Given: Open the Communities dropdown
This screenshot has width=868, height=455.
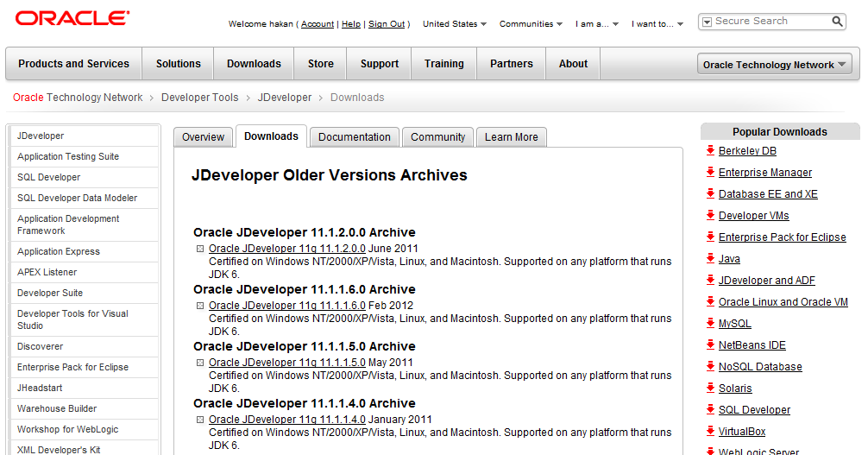Looking at the screenshot, I should (x=531, y=24).
